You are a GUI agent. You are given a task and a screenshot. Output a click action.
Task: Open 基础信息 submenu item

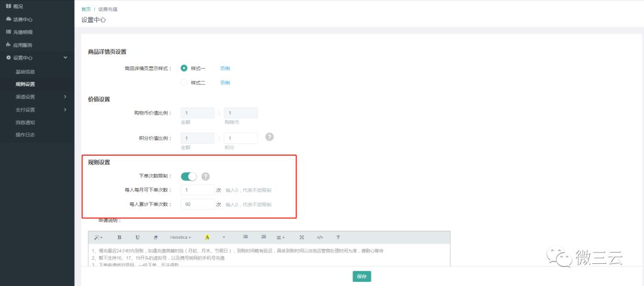(x=25, y=72)
